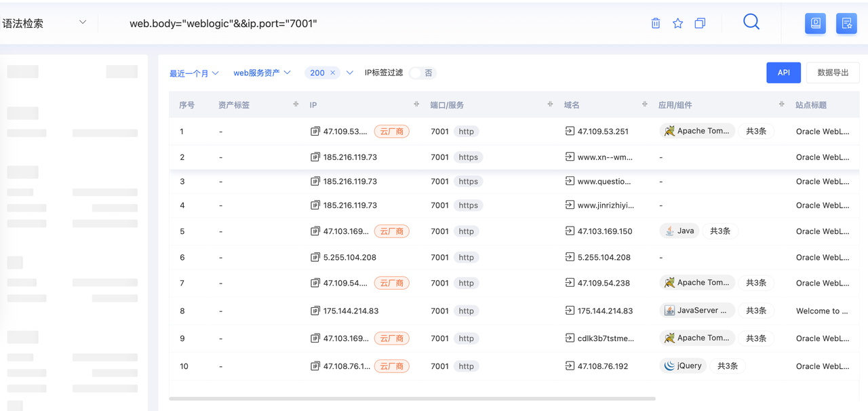
Task: Click the column handle icon after 应用/组件 header
Action: pos(782,104)
